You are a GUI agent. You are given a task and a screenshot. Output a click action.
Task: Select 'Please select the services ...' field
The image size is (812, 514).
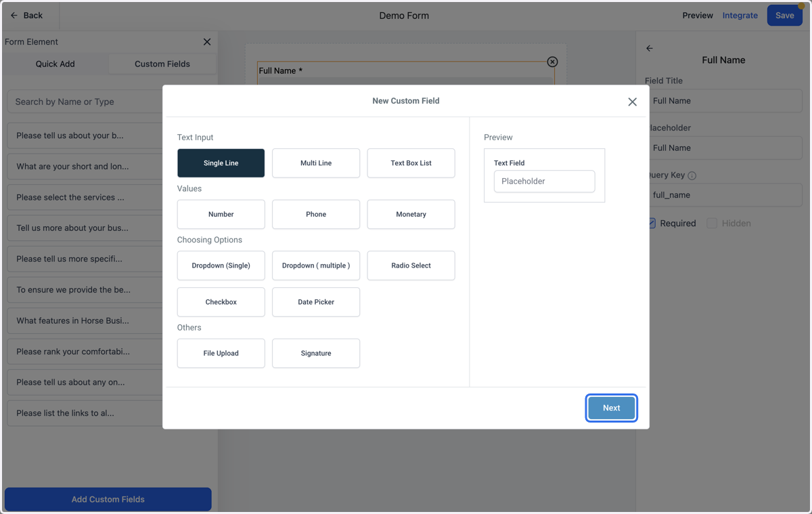(x=85, y=198)
